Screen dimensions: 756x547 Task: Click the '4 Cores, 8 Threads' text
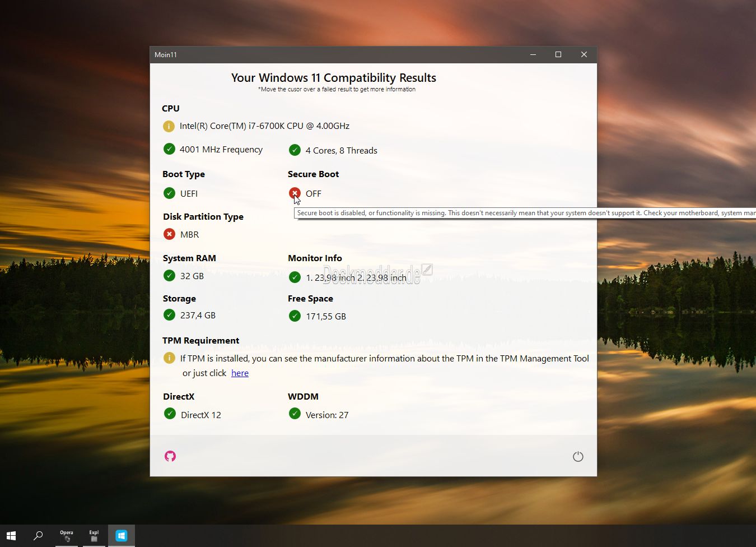[x=342, y=151]
